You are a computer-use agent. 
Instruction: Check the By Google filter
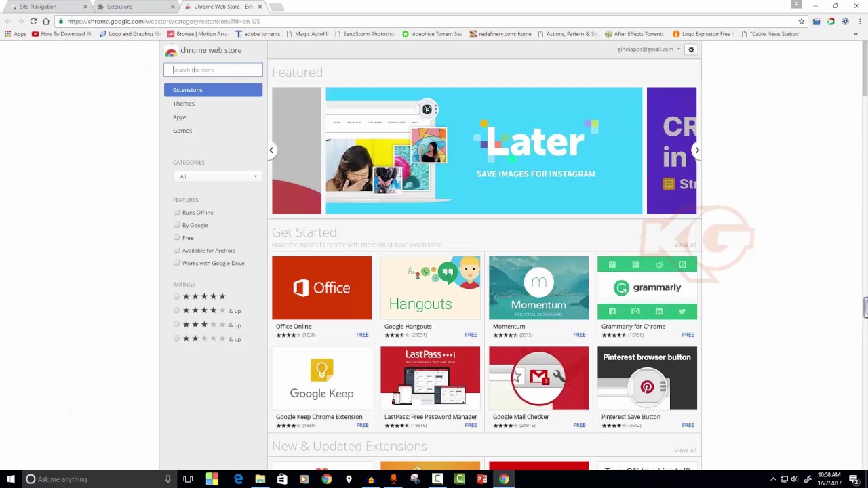click(x=177, y=224)
